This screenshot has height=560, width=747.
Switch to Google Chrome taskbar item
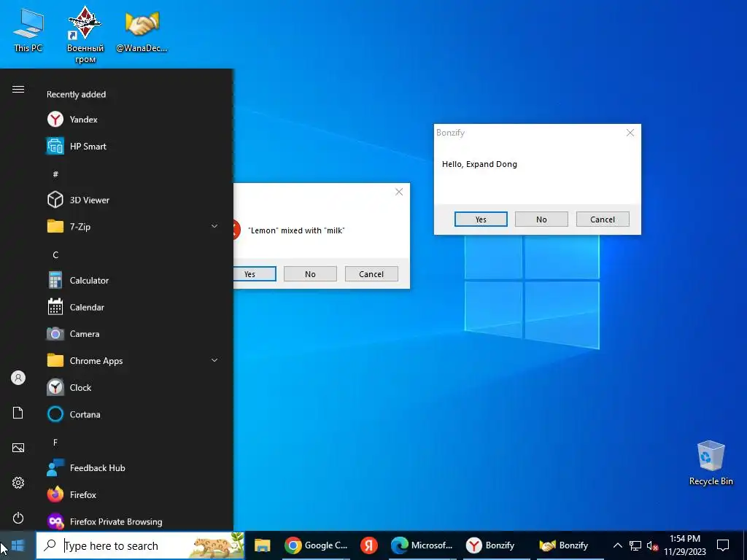[316, 545]
